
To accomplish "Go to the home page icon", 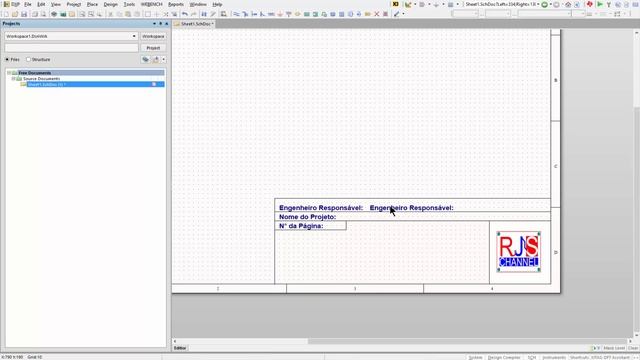I will [x=567, y=4].
